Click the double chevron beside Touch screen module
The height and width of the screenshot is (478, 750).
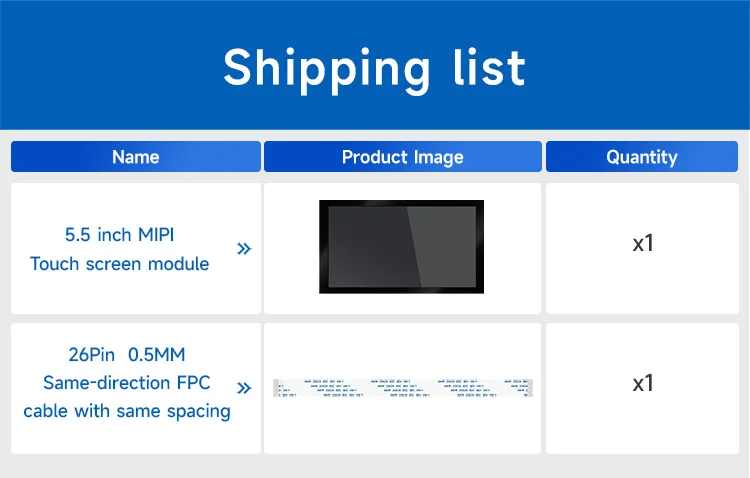point(244,249)
